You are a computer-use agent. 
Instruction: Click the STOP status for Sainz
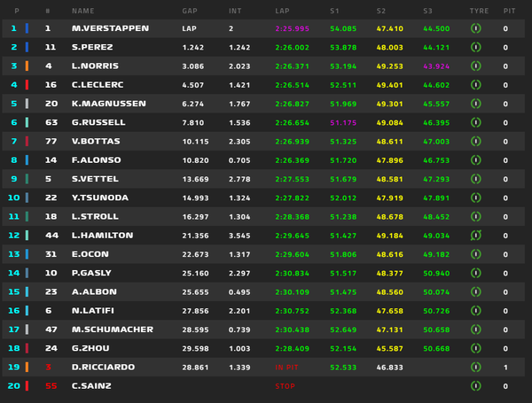pyautogui.click(x=285, y=386)
